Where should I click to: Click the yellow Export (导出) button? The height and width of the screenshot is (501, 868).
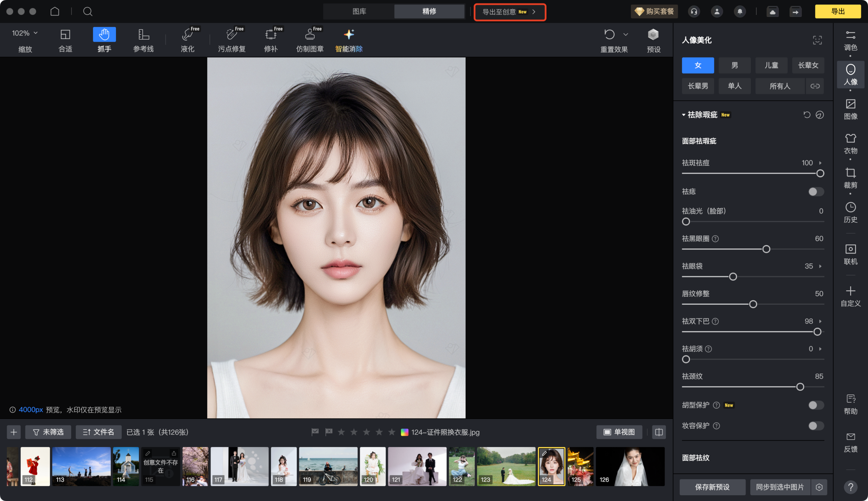(838, 11)
